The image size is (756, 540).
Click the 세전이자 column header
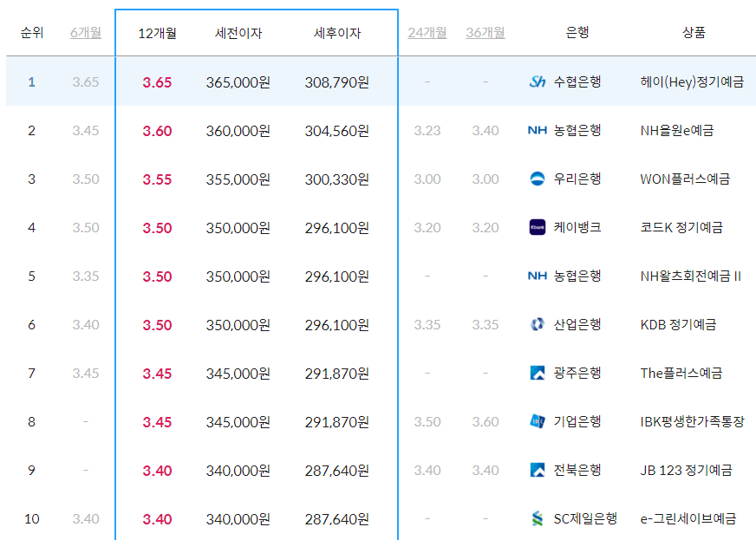click(x=238, y=33)
